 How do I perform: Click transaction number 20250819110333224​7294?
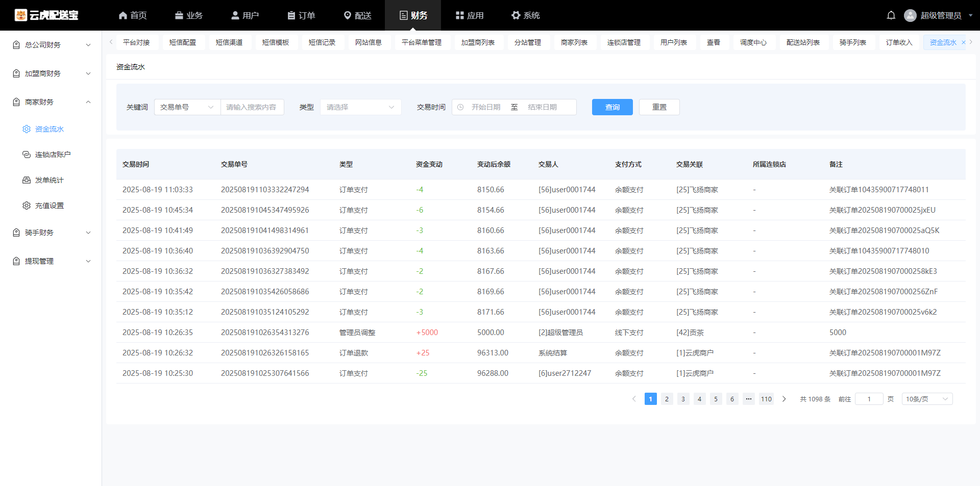tap(265, 190)
